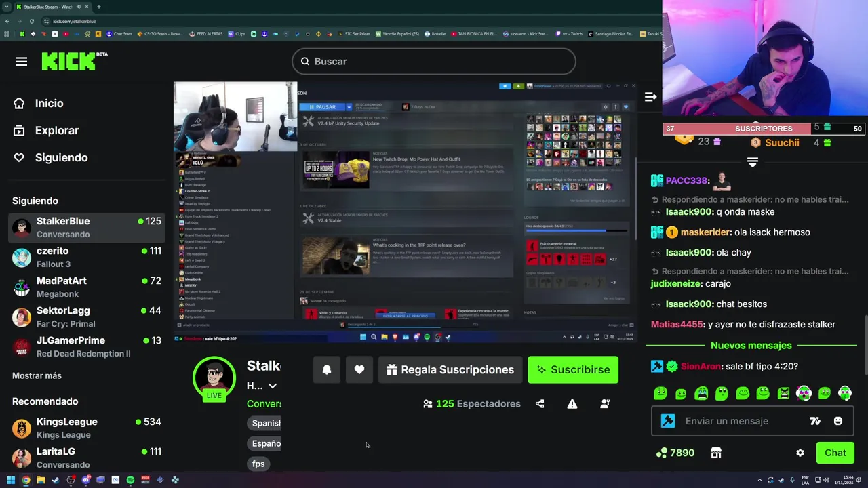Expand followed list with Mostrar más
This screenshot has height=488, width=868.
coord(37,375)
